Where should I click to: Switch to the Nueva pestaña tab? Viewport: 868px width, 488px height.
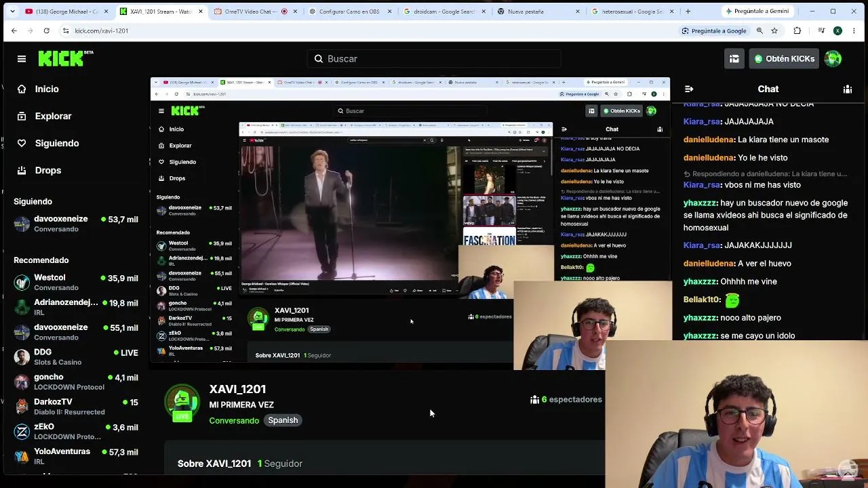[537, 12]
